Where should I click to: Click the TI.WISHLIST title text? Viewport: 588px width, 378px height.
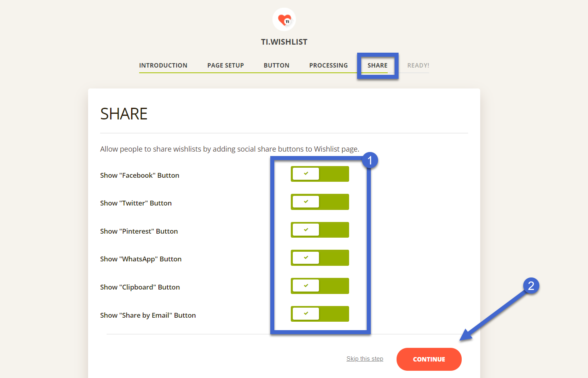point(284,41)
